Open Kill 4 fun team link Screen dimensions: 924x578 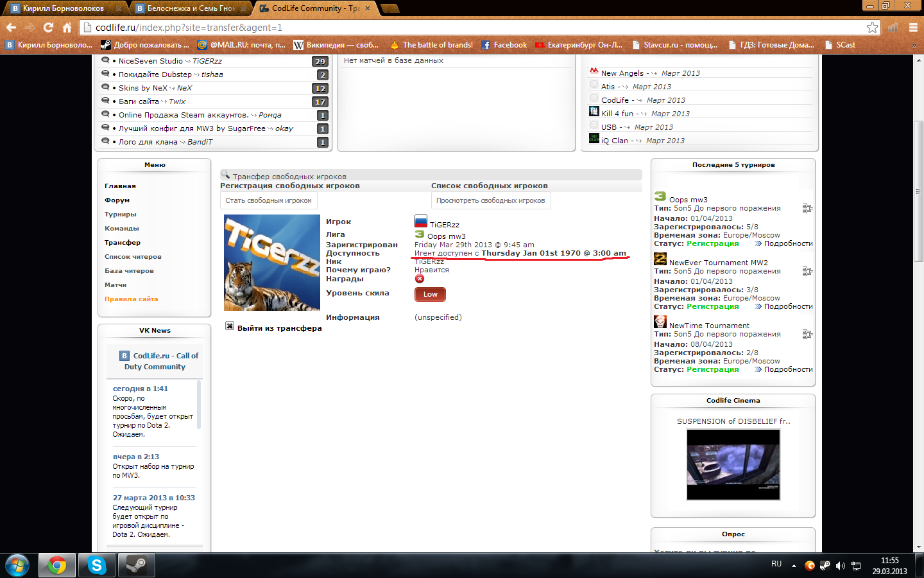coord(617,114)
